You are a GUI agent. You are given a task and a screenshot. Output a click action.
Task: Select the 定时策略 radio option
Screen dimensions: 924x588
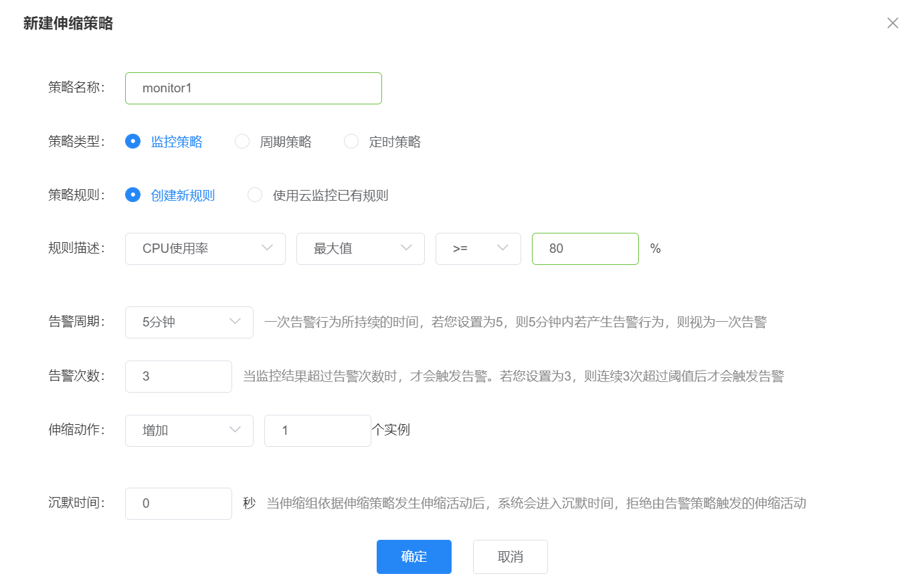(351, 142)
